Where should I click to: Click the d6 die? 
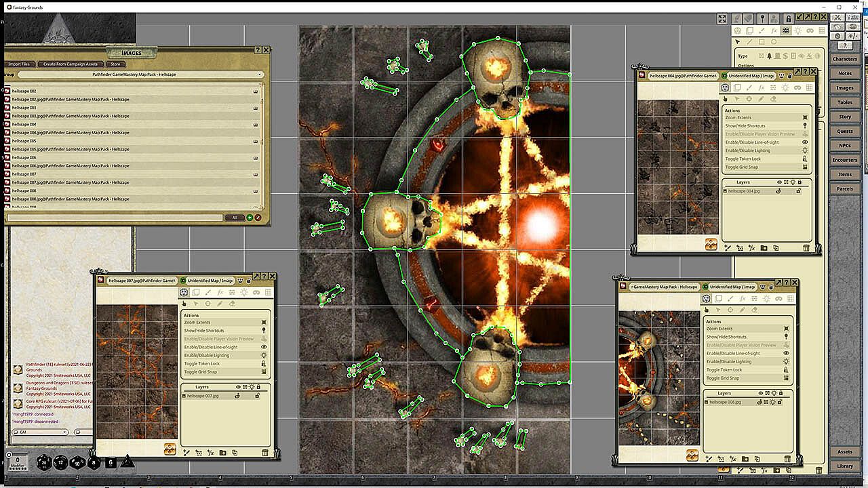tap(111, 463)
